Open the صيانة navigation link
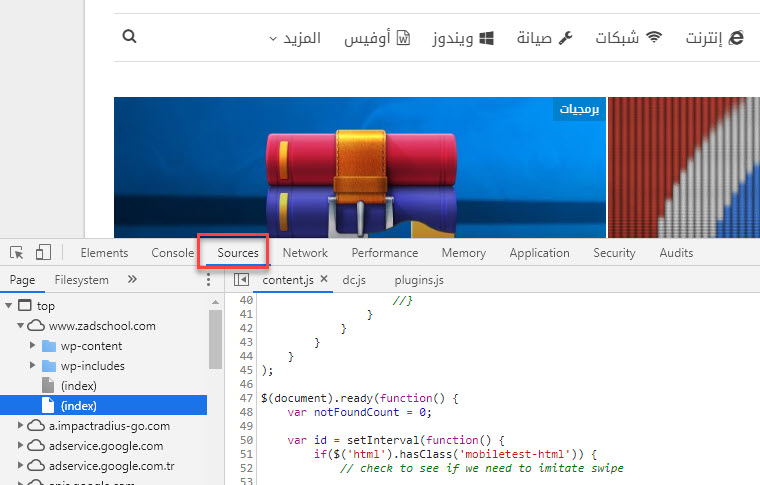 (x=534, y=37)
